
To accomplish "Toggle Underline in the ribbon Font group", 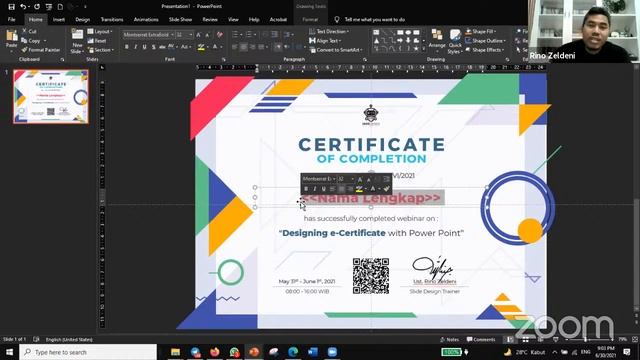I will (x=144, y=47).
